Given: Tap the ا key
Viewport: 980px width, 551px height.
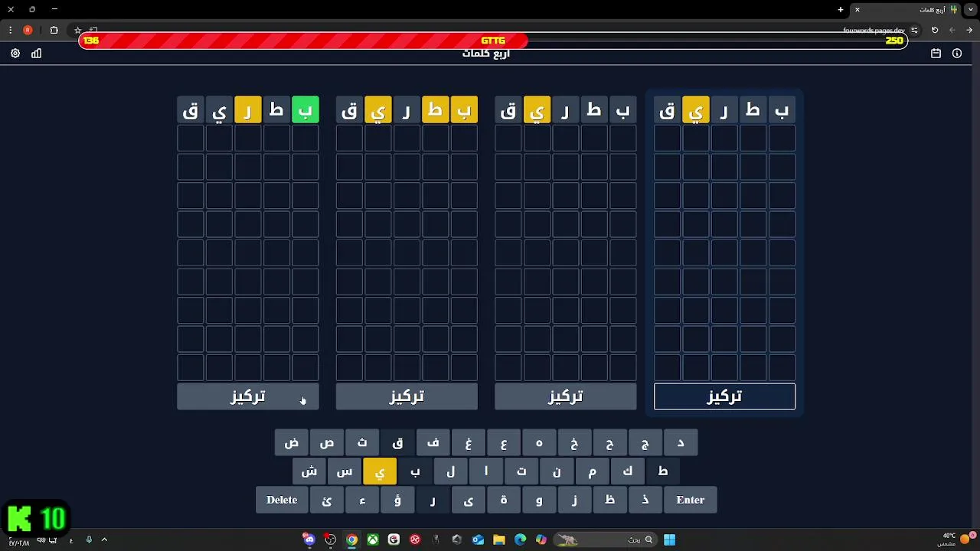Looking at the screenshot, I should 486,471.
